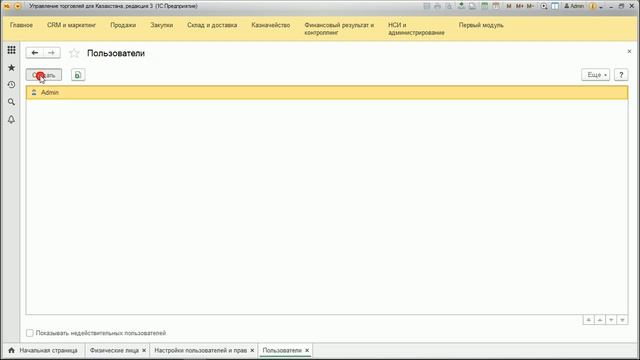Open the Главное section
This screenshot has height=360, width=640.
click(x=21, y=25)
